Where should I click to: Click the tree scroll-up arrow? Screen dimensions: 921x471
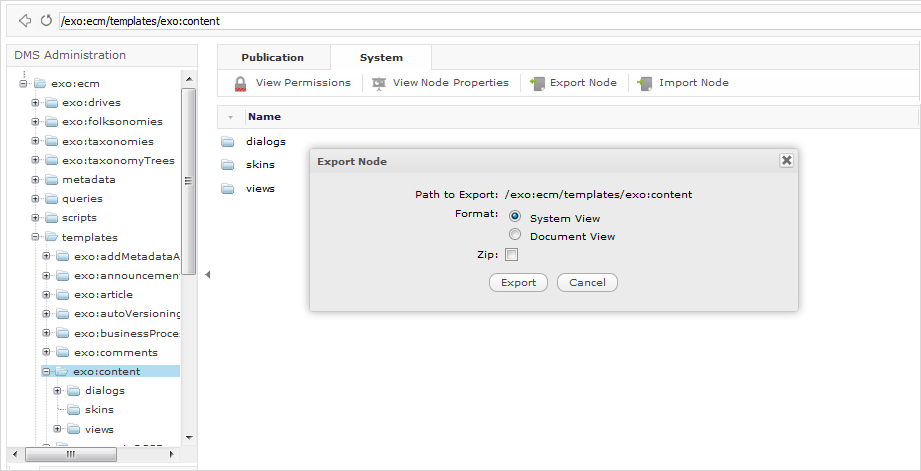(x=189, y=79)
